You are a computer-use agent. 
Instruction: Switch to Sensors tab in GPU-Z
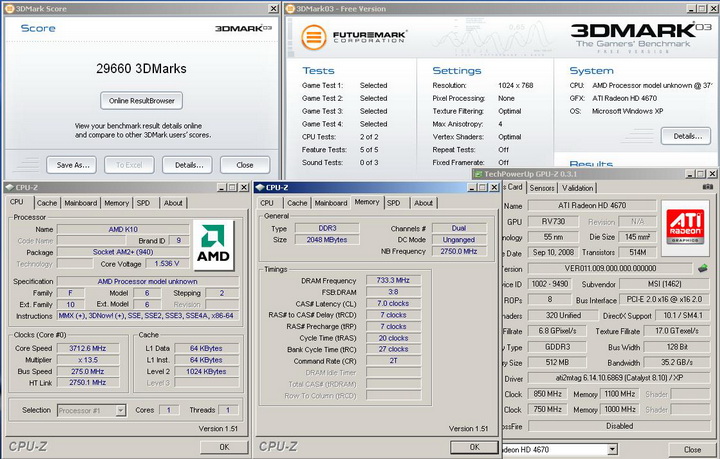(542, 188)
